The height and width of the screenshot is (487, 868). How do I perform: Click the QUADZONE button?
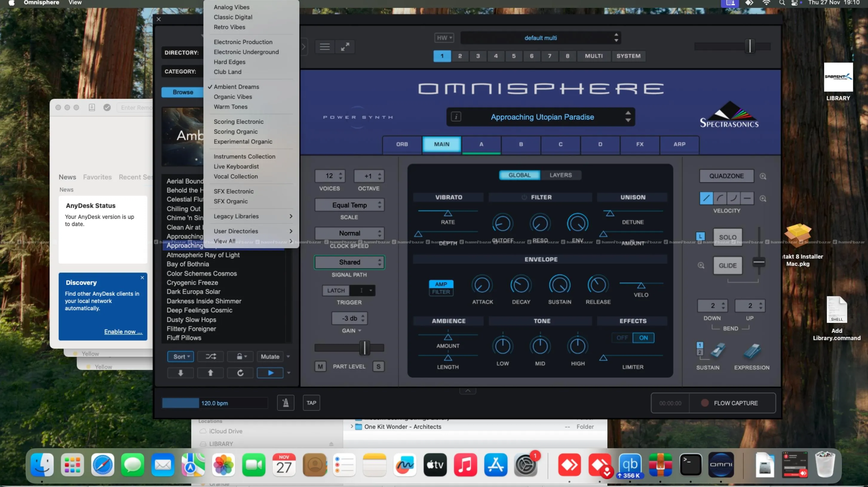pos(726,176)
